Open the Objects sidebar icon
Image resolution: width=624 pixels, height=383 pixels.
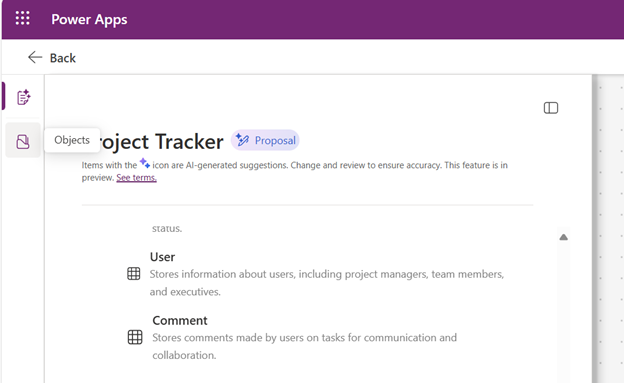click(23, 141)
